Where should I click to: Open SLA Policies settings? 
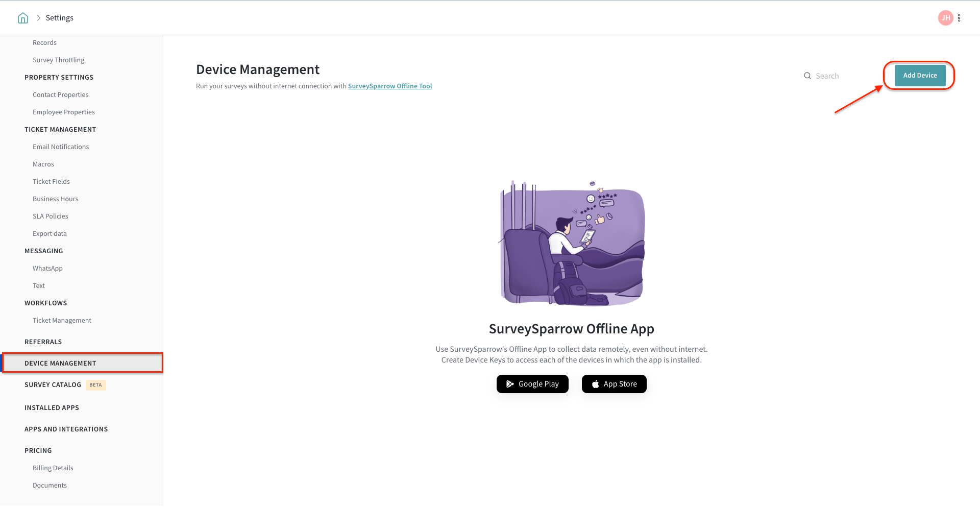point(50,216)
